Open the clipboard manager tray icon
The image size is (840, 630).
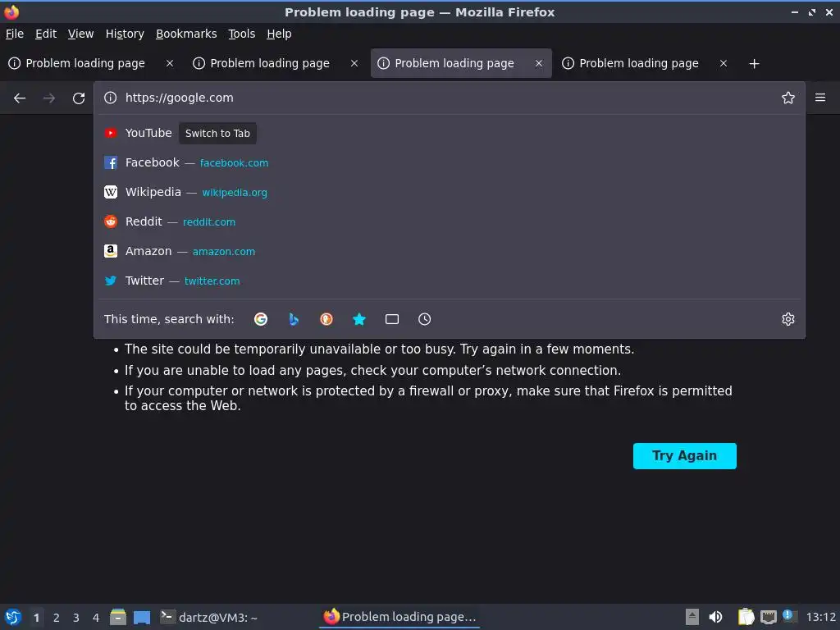(x=746, y=617)
